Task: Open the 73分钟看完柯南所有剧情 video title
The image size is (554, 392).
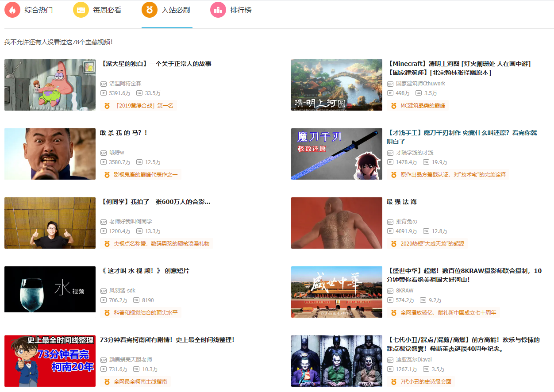Action: tap(168, 340)
